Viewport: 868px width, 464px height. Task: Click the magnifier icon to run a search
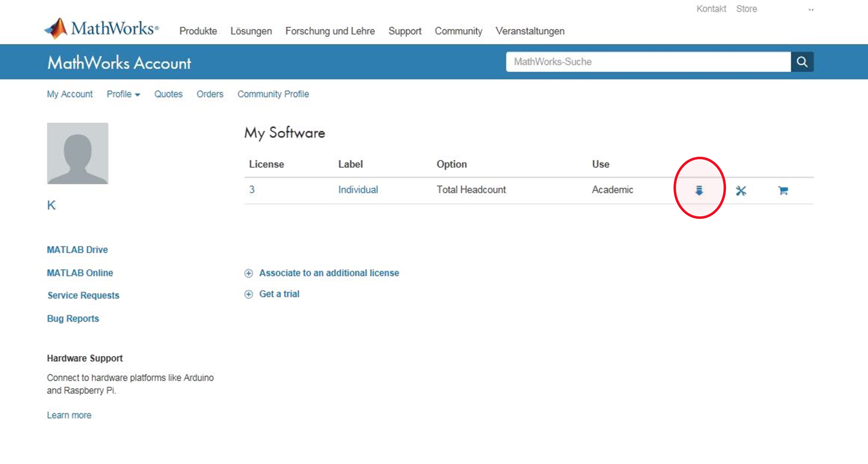(x=802, y=61)
